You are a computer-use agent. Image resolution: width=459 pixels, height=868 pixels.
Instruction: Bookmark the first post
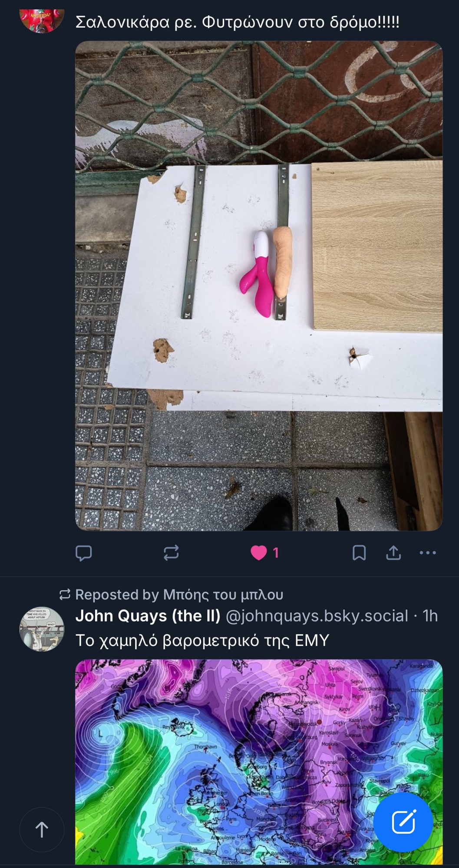(359, 553)
